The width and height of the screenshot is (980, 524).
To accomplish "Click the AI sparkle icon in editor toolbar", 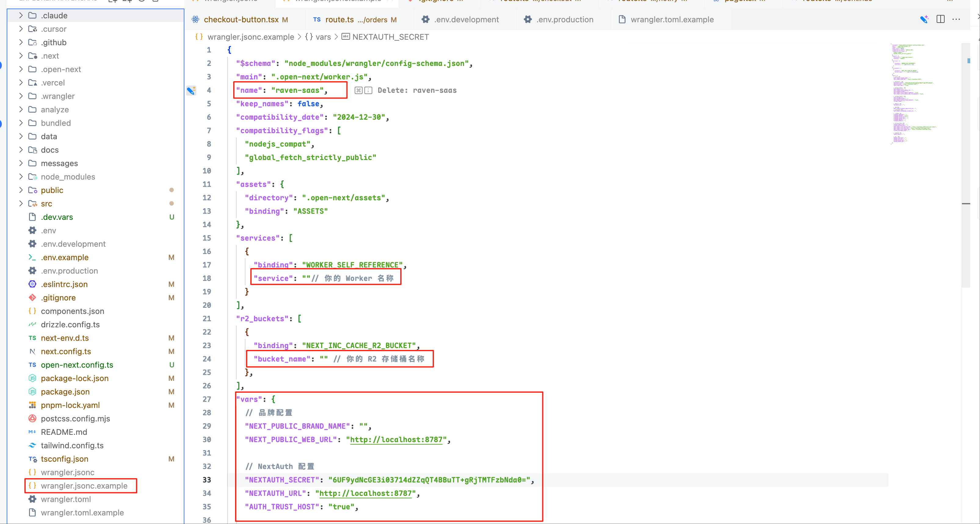I will (924, 20).
